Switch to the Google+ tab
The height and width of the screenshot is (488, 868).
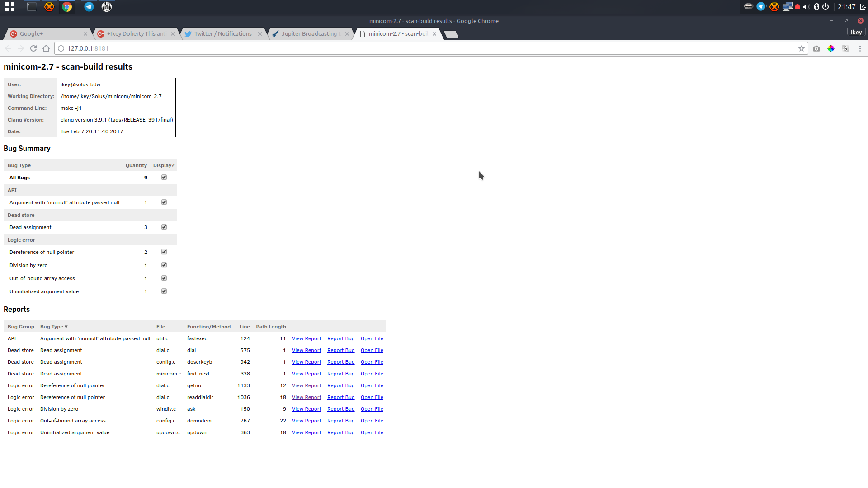pos(47,34)
